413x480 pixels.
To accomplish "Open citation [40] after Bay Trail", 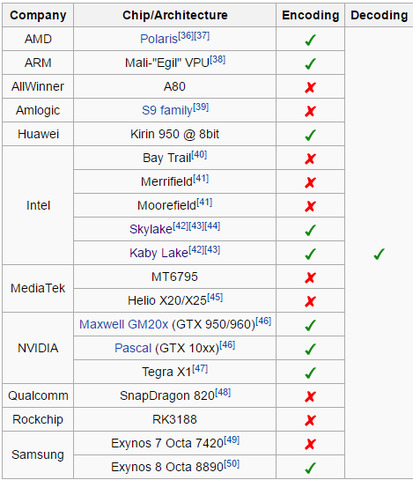I will click(199, 155).
